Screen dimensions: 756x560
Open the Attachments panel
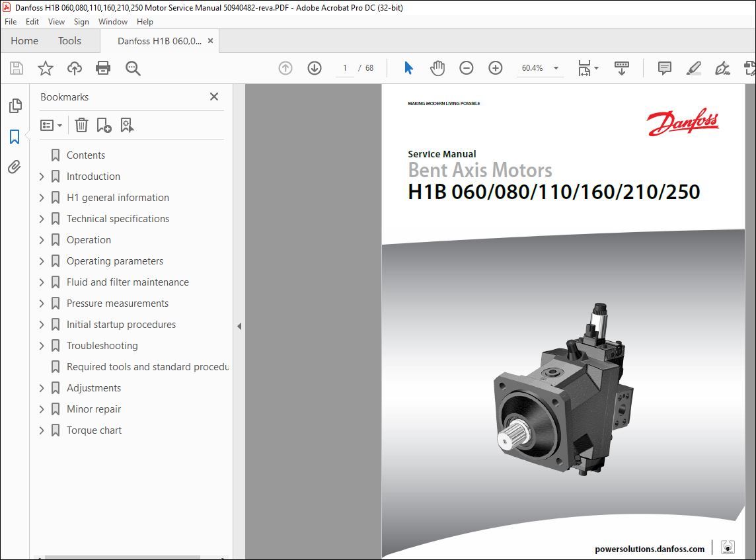click(x=15, y=167)
